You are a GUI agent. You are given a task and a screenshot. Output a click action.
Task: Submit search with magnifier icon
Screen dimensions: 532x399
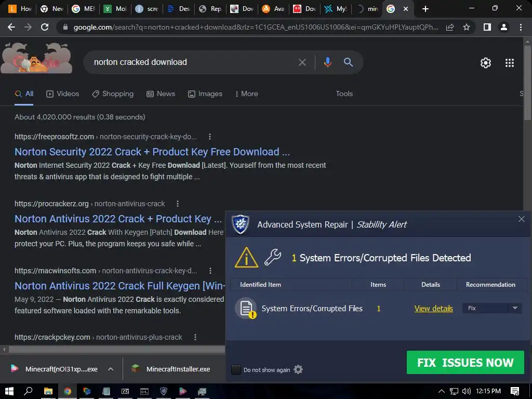click(x=348, y=62)
